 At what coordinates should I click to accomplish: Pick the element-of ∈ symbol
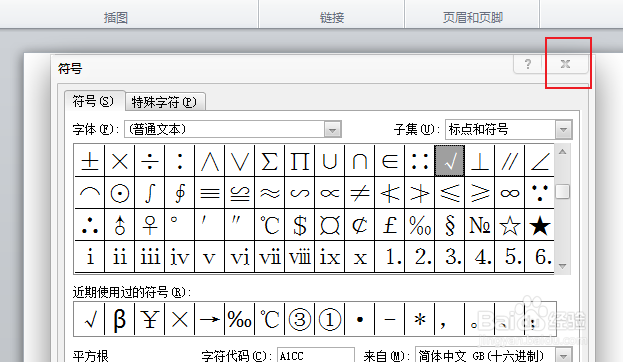(390, 161)
